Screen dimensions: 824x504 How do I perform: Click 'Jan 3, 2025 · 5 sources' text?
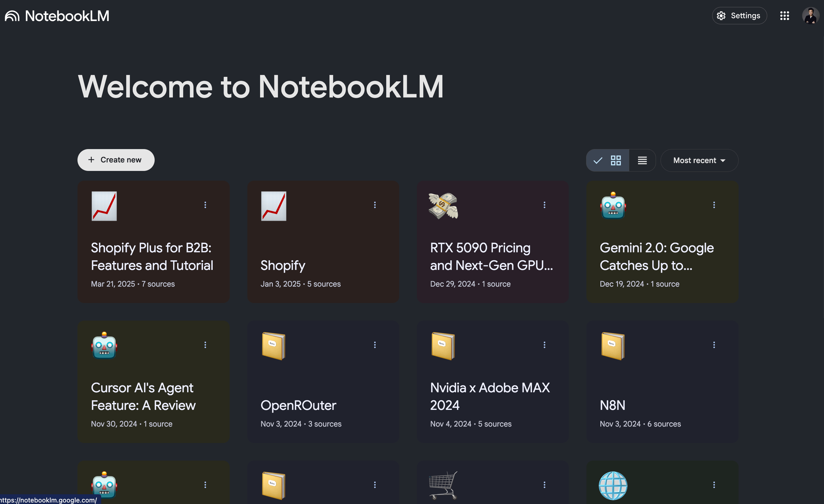(x=300, y=284)
